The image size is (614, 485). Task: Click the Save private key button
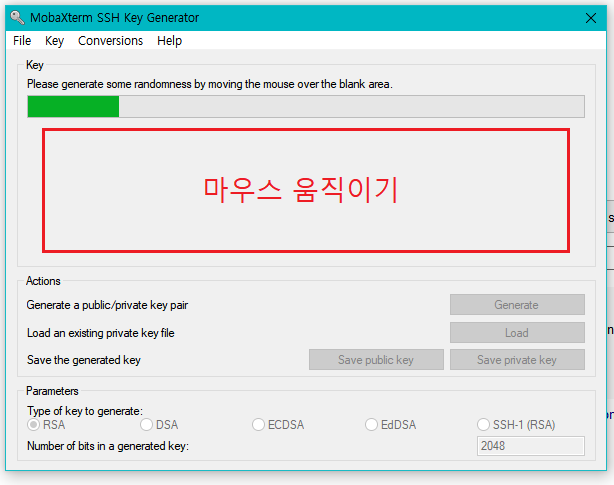tap(517, 360)
